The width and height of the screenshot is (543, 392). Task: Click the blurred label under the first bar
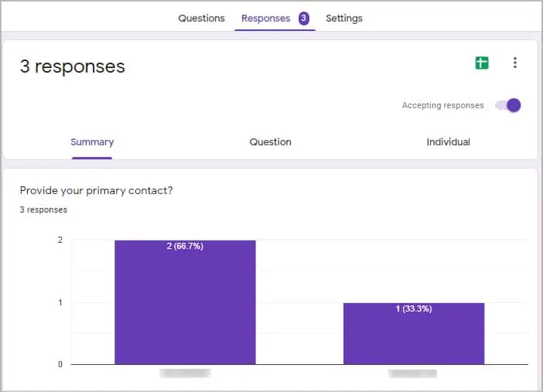(185, 373)
